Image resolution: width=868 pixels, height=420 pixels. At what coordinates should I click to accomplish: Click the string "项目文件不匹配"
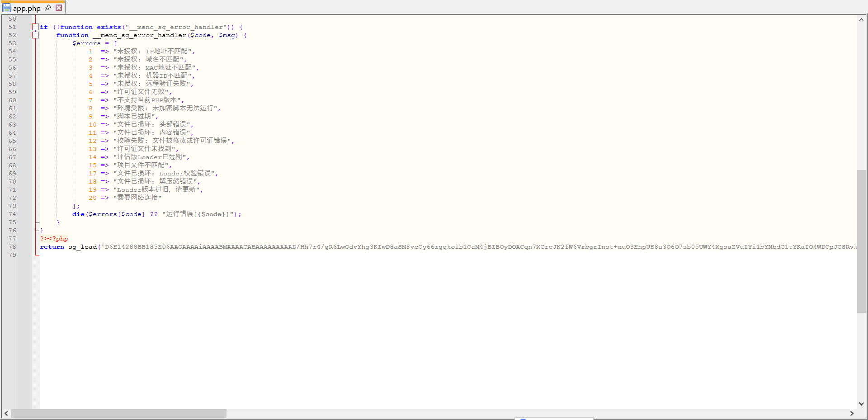(x=141, y=165)
